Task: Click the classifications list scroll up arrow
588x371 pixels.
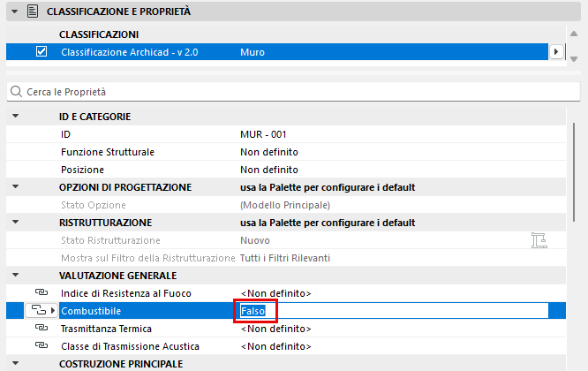Action: tap(574, 34)
